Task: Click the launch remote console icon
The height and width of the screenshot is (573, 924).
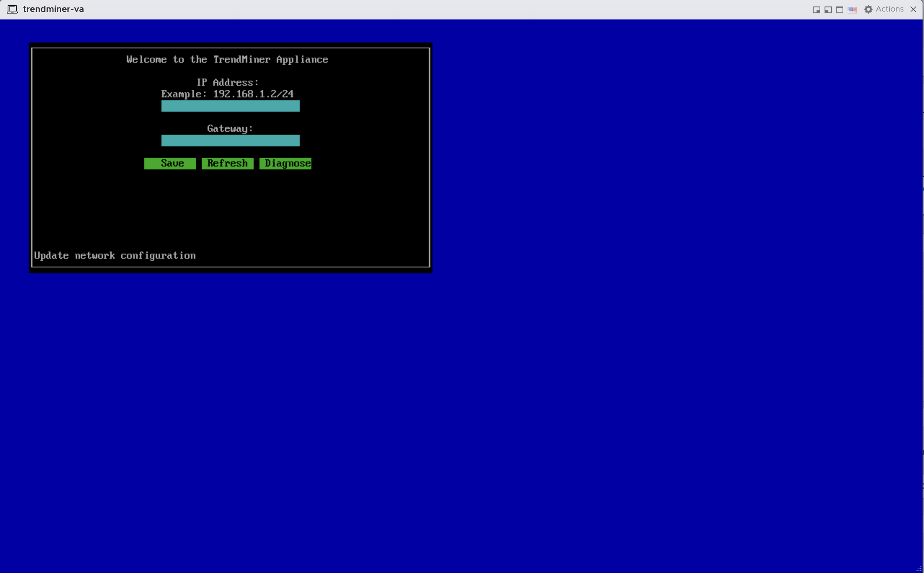Action: click(817, 9)
